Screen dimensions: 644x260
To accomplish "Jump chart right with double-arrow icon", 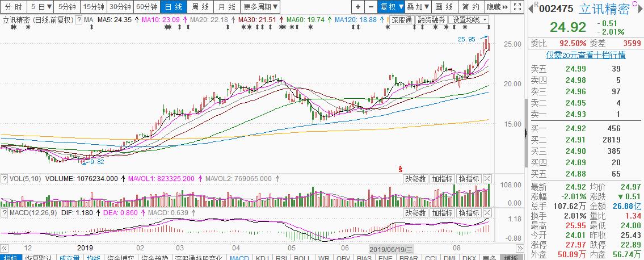I will point(520,248).
